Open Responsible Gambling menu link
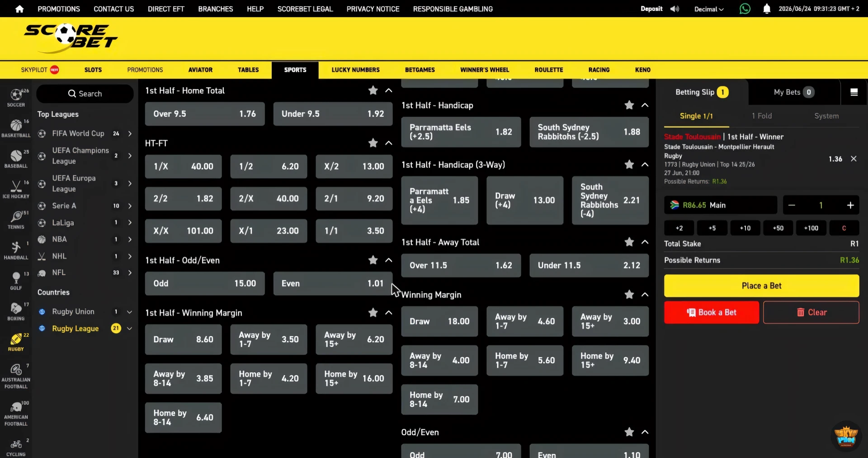Viewport: 868px width, 458px height. [453, 9]
